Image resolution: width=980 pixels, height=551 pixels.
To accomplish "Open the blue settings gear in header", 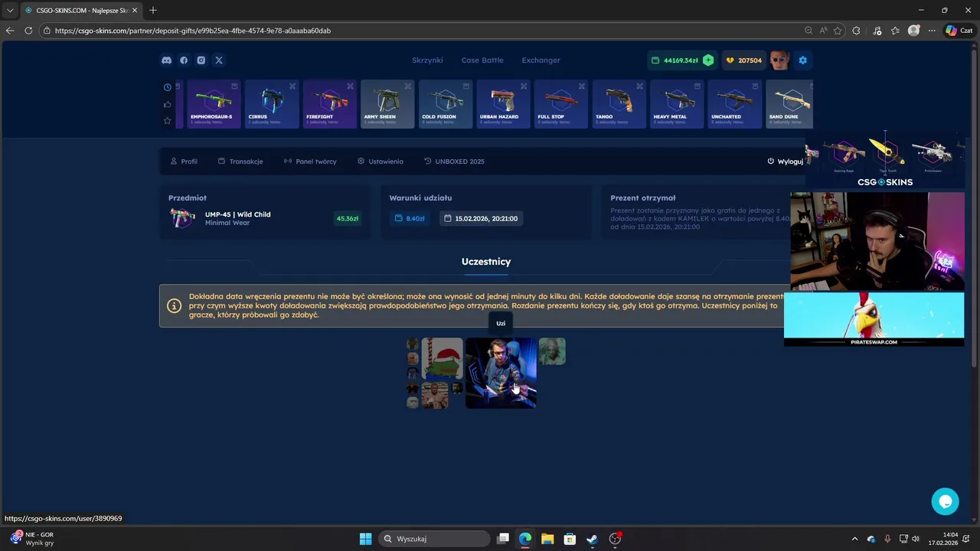I will (802, 60).
